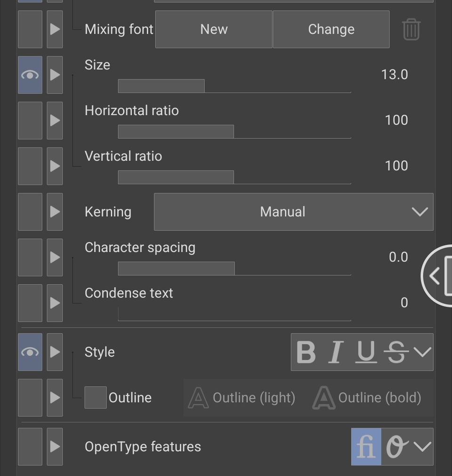Image resolution: width=452 pixels, height=476 pixels.
Task: Expand the Style row arrow
Action: coord(55,352)
